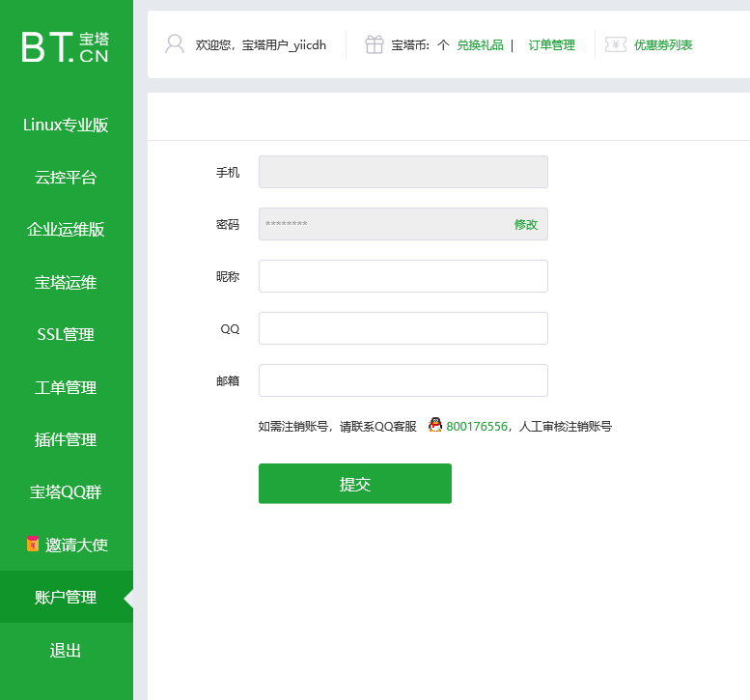Select 宝塔运维 in sidebar
This screenshot has height=700, width=750.
(x=66, y=282)
